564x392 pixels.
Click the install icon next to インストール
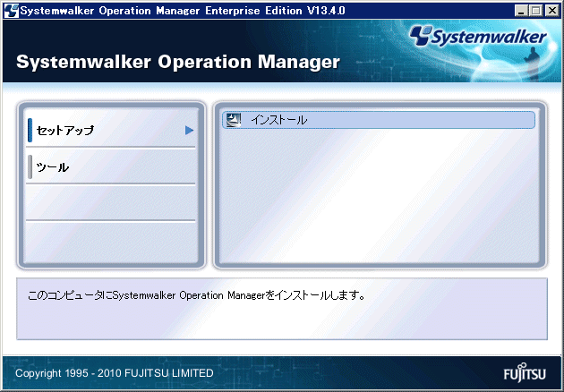tap(234, 120)
